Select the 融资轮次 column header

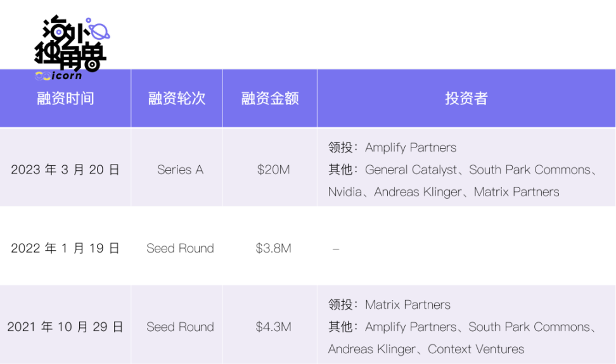(x=177, y=99)
